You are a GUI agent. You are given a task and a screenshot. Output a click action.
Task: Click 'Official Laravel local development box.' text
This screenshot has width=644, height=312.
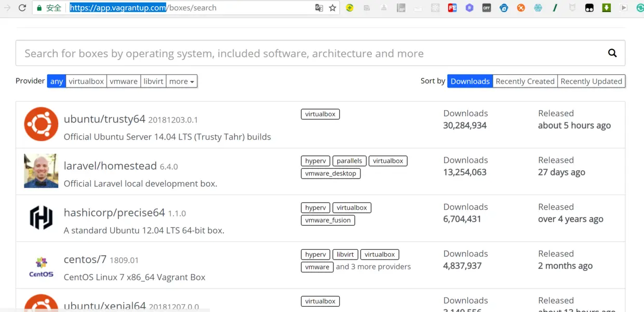tap(140, 184)
